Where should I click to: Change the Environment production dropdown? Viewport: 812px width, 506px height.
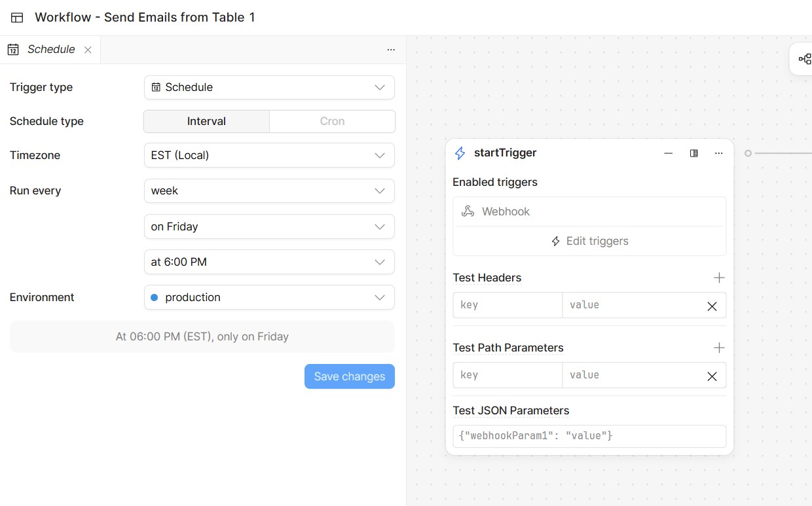[x=269, y=297]
